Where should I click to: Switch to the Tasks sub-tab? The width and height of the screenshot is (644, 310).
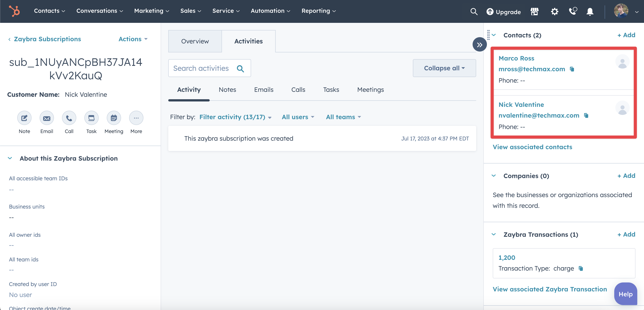331,90
